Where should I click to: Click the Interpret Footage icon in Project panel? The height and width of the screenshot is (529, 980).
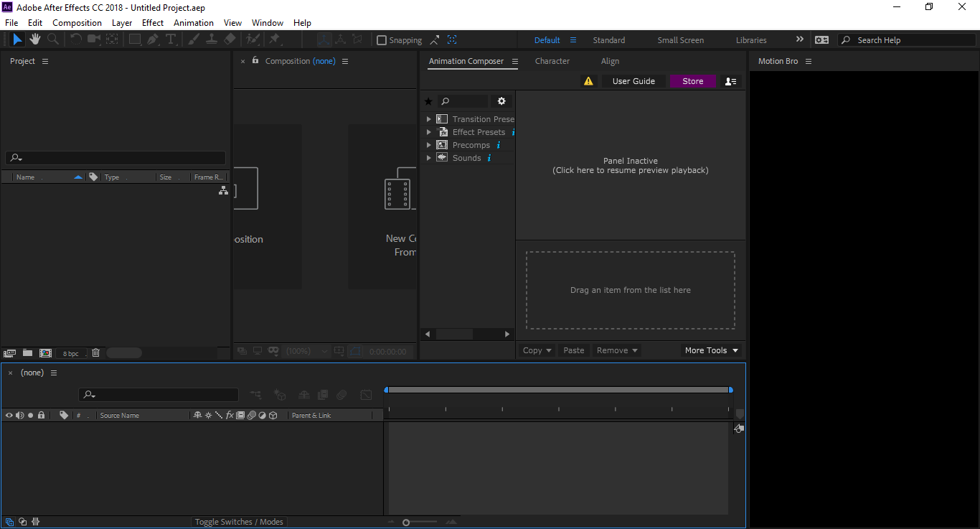[x=9, y=353]
